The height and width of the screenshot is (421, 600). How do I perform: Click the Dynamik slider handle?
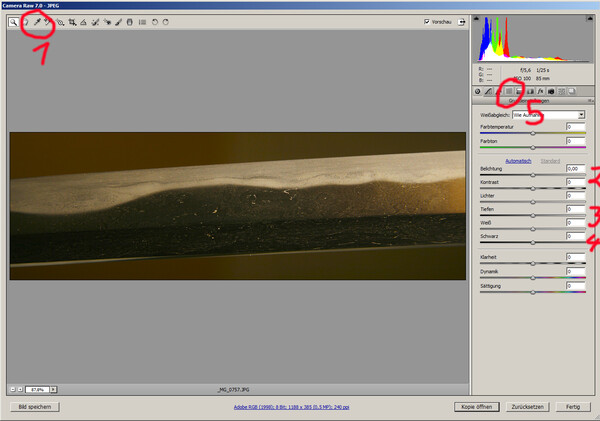pos(533,278)
